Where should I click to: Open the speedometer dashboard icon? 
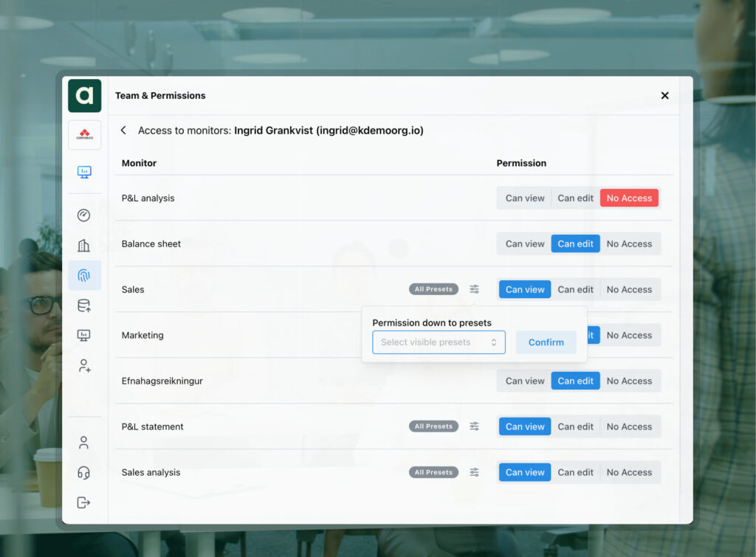[x=84, y=215]
